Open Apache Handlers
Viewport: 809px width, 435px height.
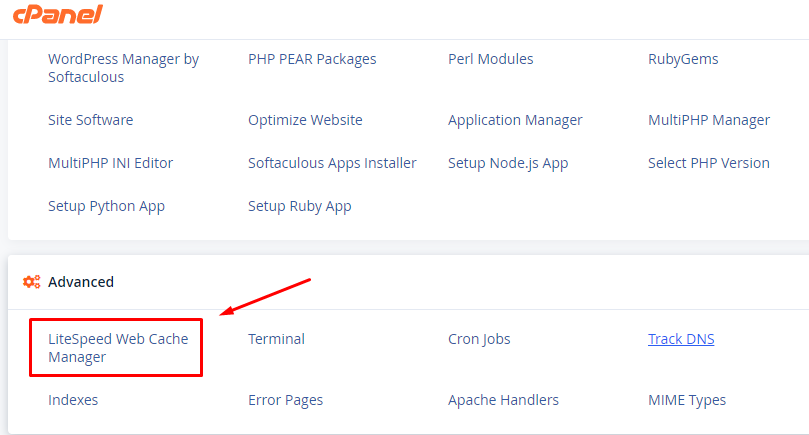click(503, 400)
